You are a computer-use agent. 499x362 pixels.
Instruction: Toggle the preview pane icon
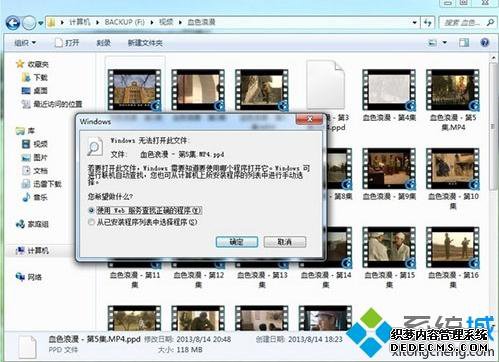click(464, 43)
